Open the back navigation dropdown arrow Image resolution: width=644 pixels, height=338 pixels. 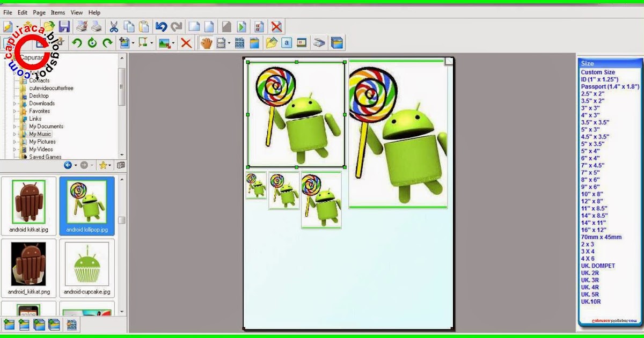coord(76,165)
